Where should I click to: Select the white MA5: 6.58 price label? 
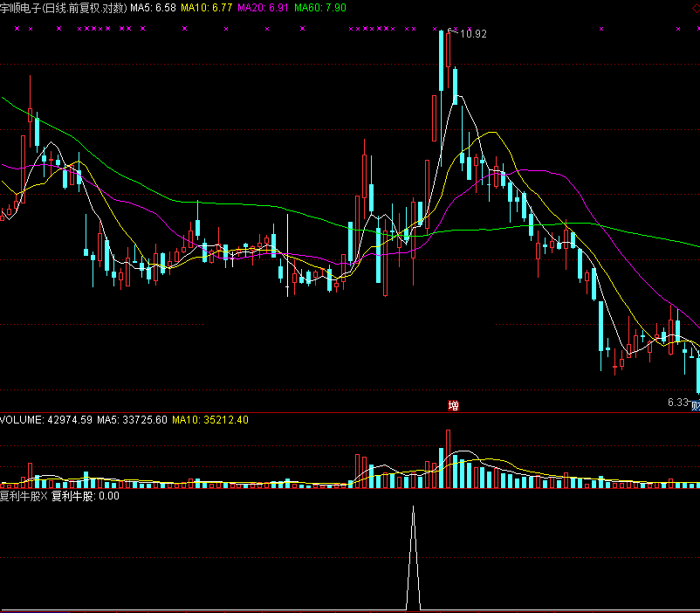pos(153,8)
